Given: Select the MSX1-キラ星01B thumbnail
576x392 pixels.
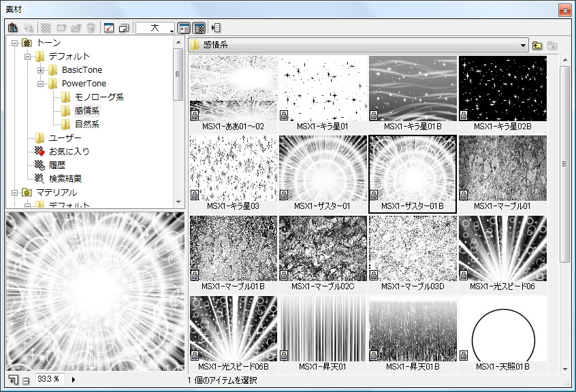Looking at the screenshot, I should pyautogui.click(x=413, y=94).
